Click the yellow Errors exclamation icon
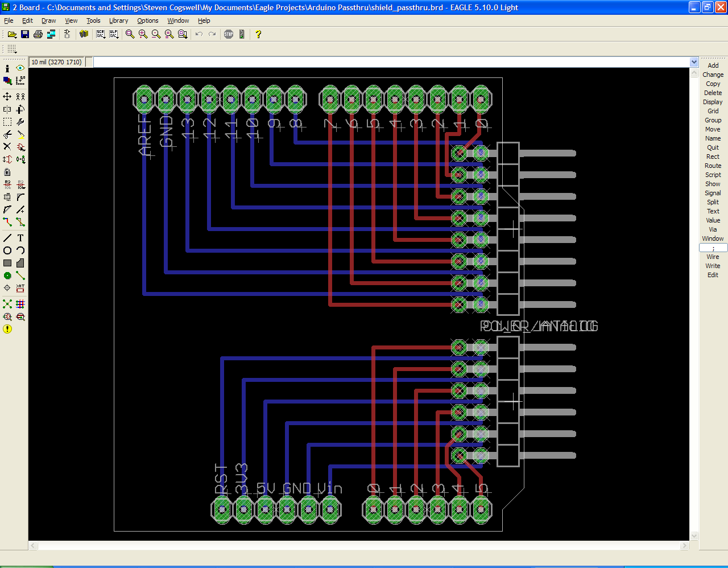 tap(7, 329)
